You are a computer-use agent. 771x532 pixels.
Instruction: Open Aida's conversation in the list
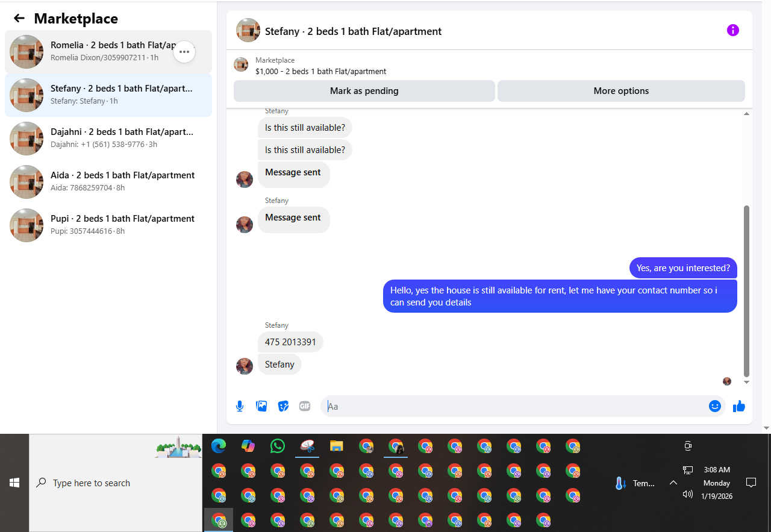click(108, 182)
